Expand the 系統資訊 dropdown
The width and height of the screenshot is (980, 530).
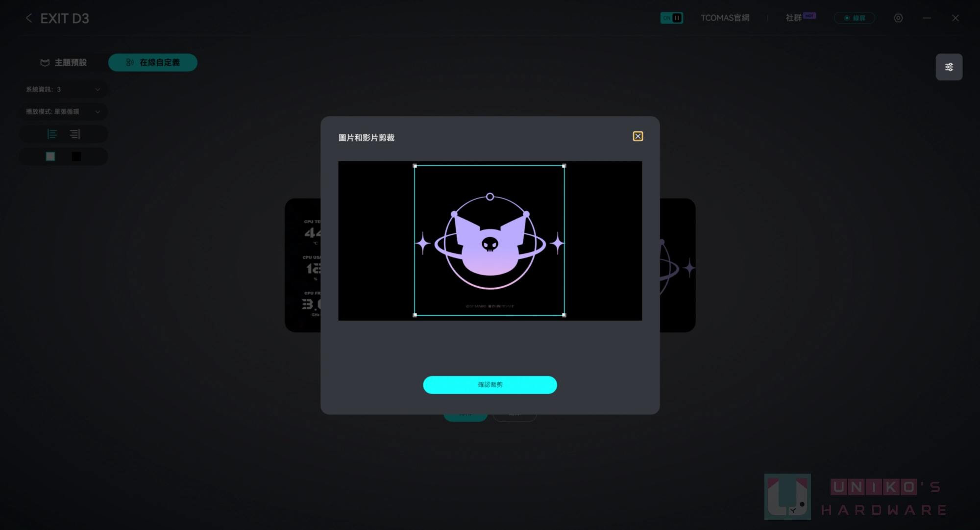pos(63,90)
